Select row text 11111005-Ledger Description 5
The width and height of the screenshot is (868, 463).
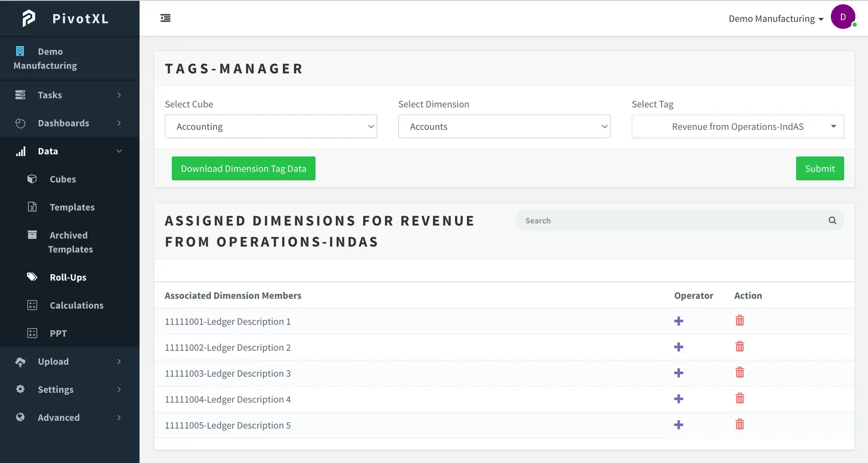(x=227, y=425)
